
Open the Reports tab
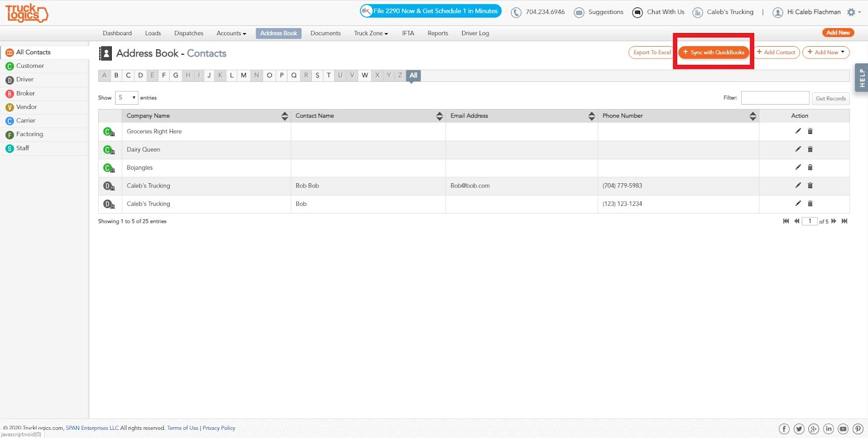pos(438,34)
